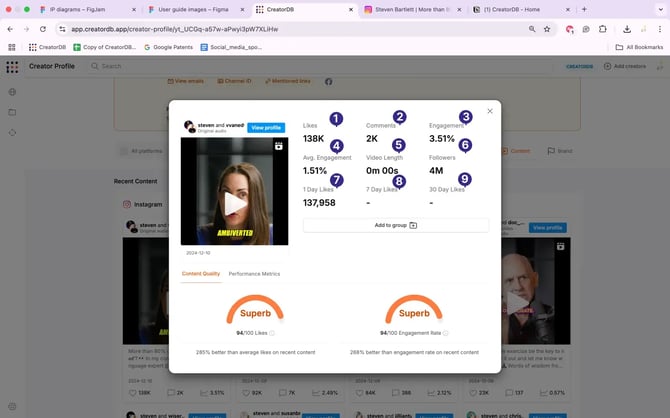The height and width of the screenshot is (418, 670).
Task: Open the folder icon in left sidebar
Action: (12, 112)
